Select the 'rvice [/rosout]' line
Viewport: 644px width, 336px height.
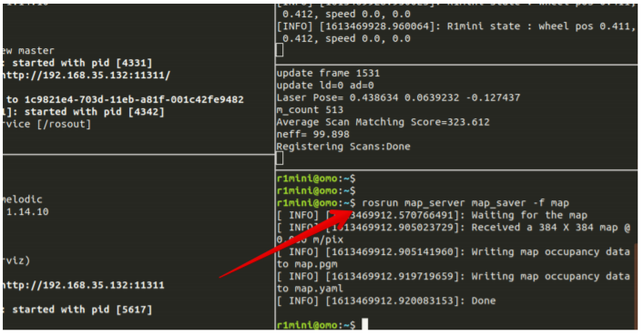(x=46, y=124)
